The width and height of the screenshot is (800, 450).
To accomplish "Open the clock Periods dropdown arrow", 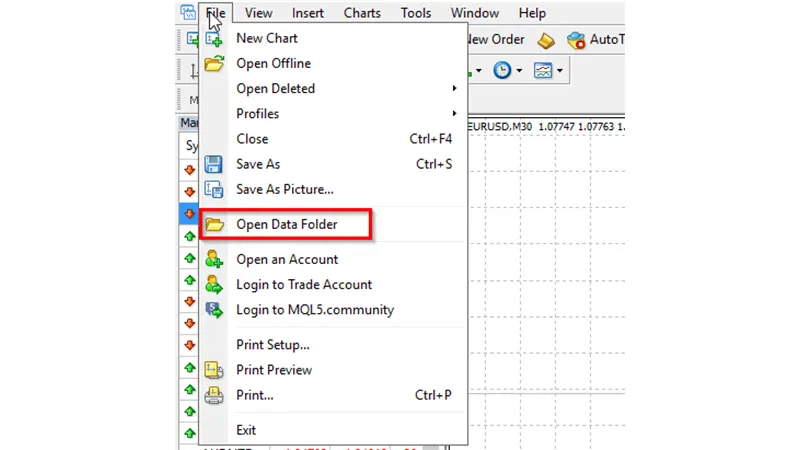I will [518, 71].
